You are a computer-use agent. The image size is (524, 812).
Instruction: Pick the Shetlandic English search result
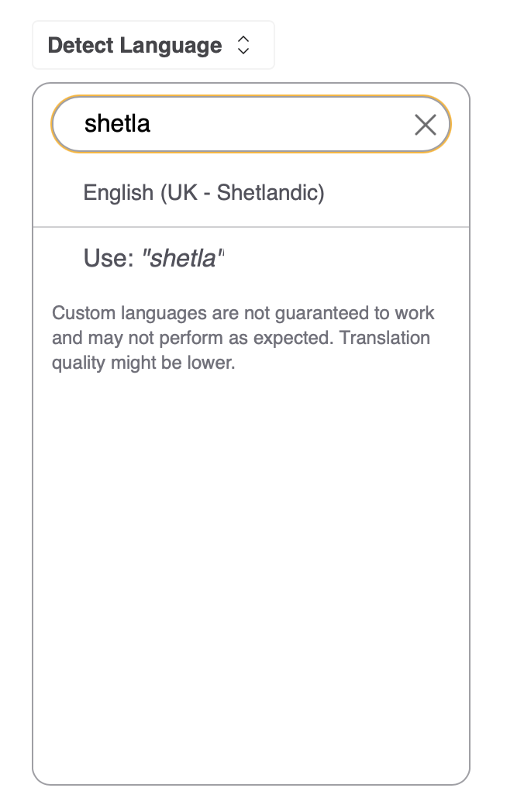coord(203,192)
